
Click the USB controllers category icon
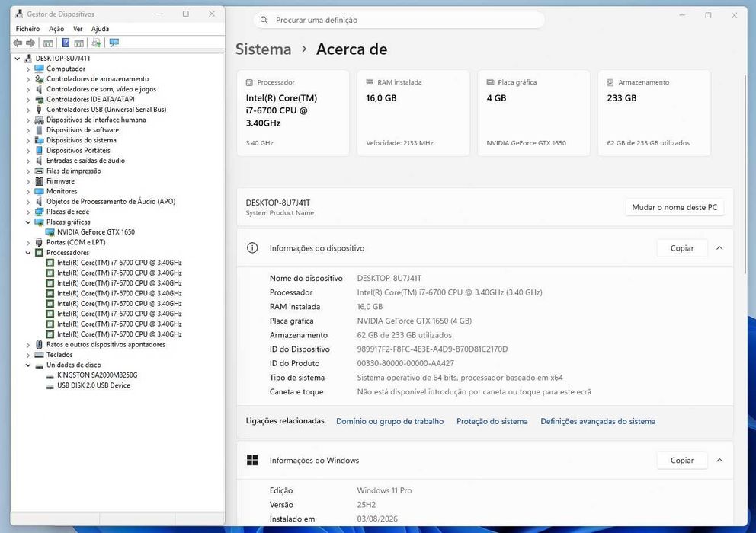[39, 110]
